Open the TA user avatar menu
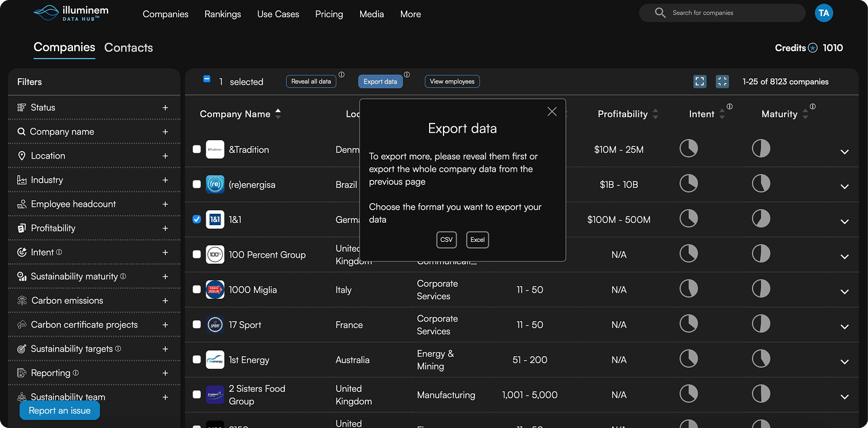This screenshot has width=868, height=428. [x=824, y=13]
